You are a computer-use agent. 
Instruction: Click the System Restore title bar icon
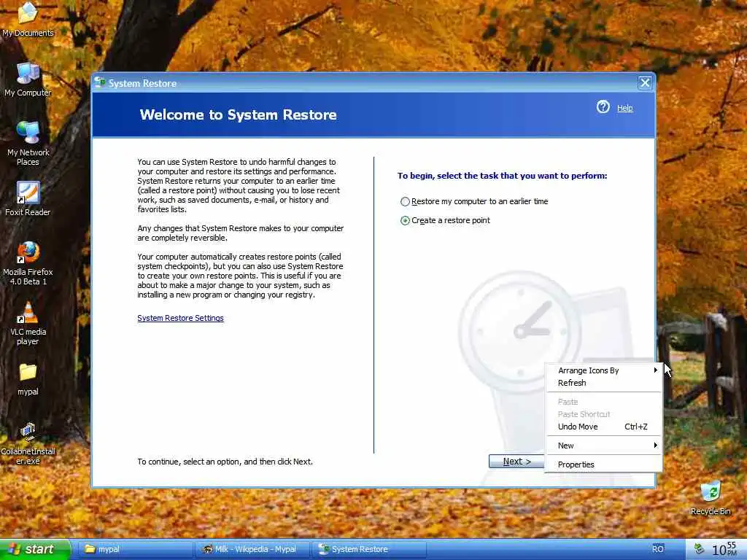coord(99,83)
